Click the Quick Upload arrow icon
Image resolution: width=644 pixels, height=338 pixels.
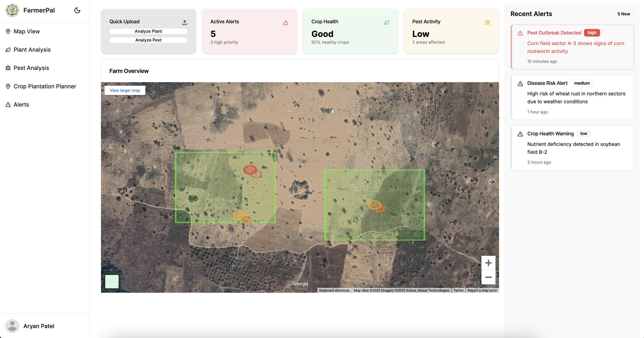[x=185, y=22]
